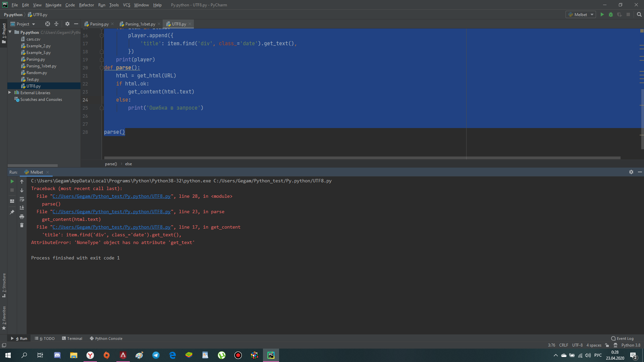Close the Melbet run tab
644x362 pixels.
pyautogui.click(x=48, y=172)
